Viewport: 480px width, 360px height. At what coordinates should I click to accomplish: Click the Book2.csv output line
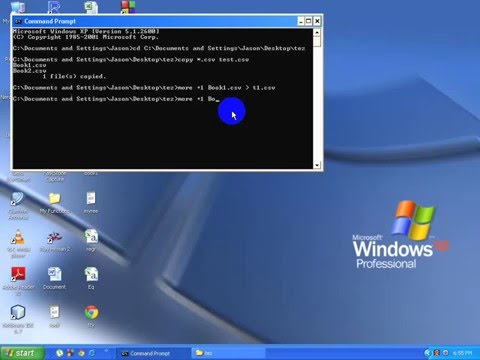click(x=29, y=71)
